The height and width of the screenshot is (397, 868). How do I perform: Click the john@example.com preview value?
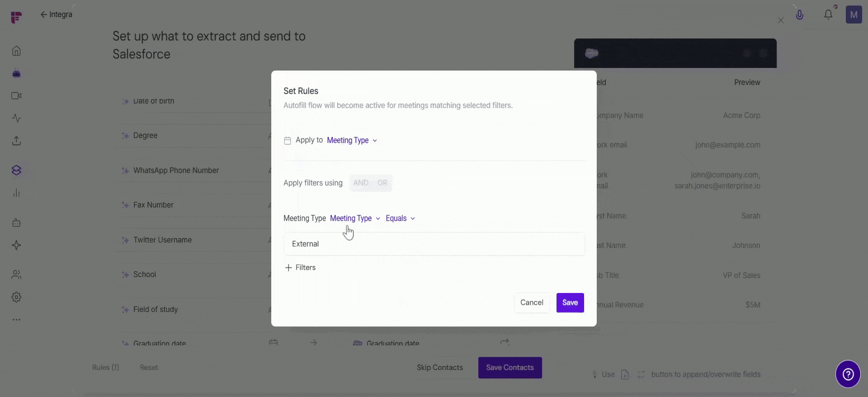point(727,145)
